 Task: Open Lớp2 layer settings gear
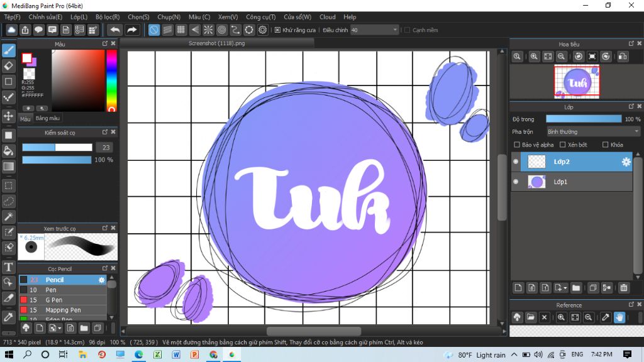click(626, 162)
